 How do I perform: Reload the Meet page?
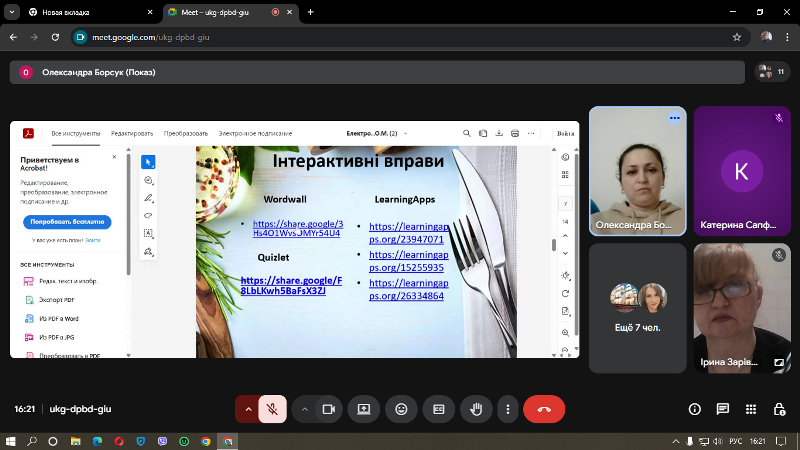coord(55,37)
